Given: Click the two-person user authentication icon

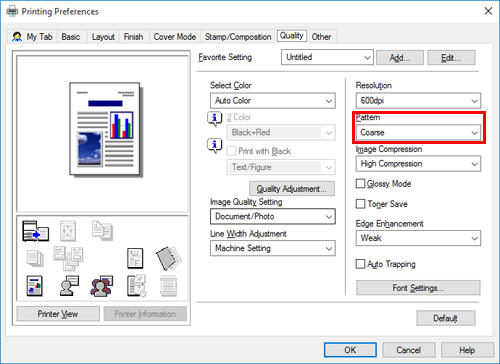Looking at the screenshot, I should (x=102, y=286).
